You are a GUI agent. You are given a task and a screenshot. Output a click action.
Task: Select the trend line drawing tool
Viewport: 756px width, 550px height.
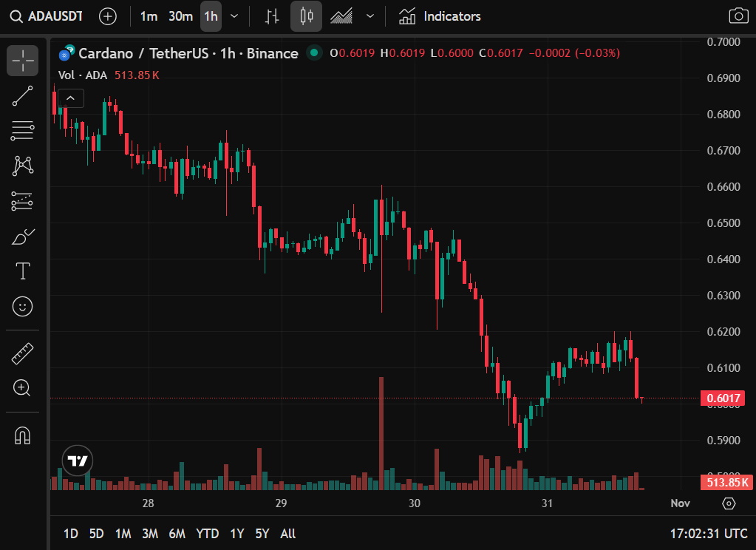pos(23,96)
